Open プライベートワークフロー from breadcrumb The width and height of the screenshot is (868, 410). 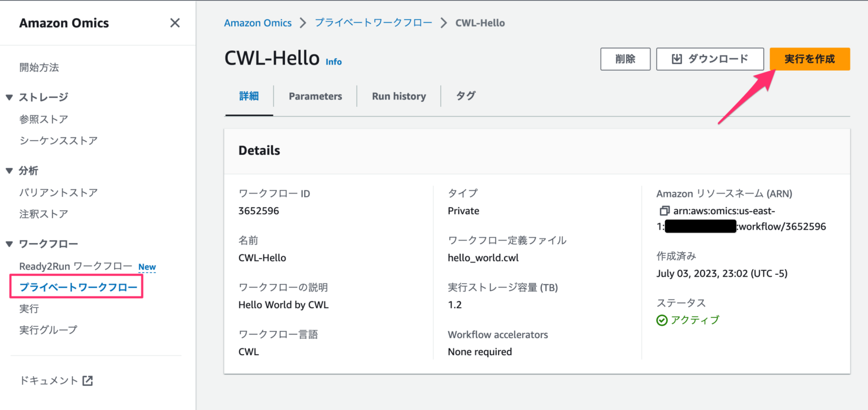click(373, 23)
